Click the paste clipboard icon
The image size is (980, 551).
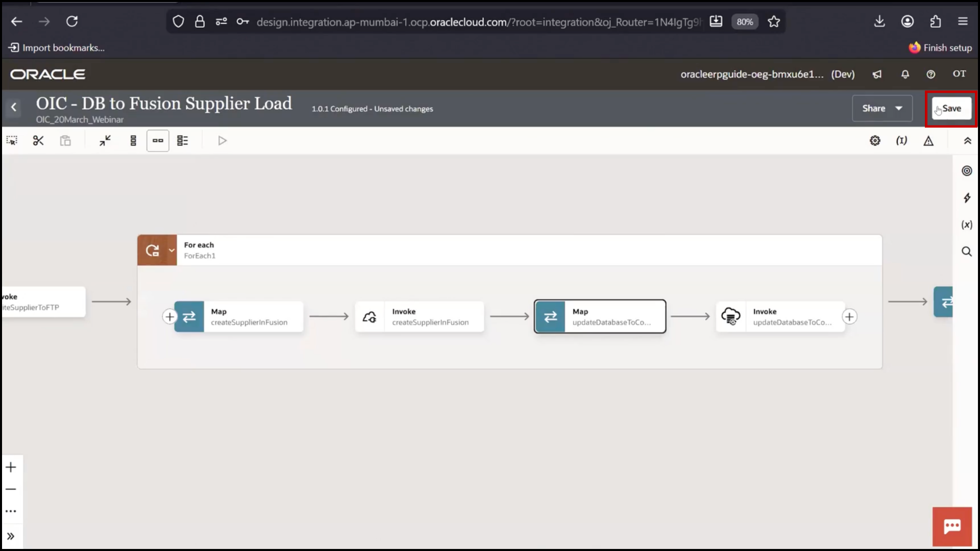tap(65, 140)
